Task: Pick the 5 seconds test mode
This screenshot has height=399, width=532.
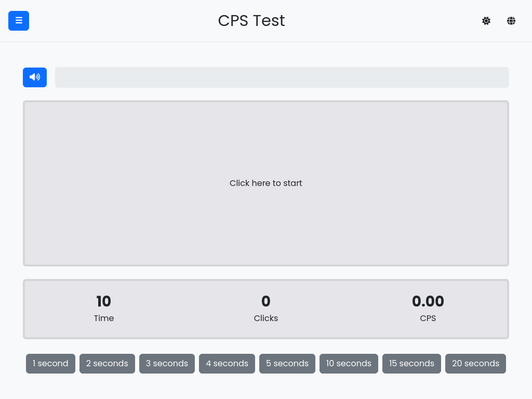Action: [287, 363]
